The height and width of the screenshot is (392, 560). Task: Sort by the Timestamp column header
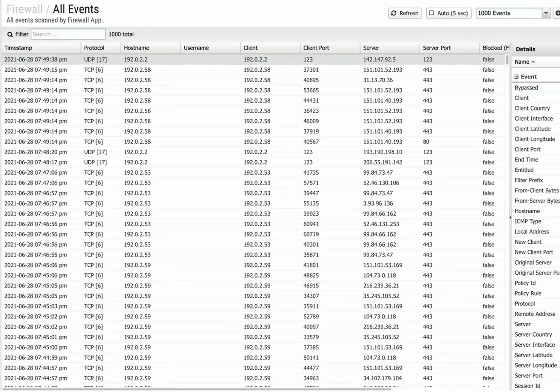coord(18,48)
